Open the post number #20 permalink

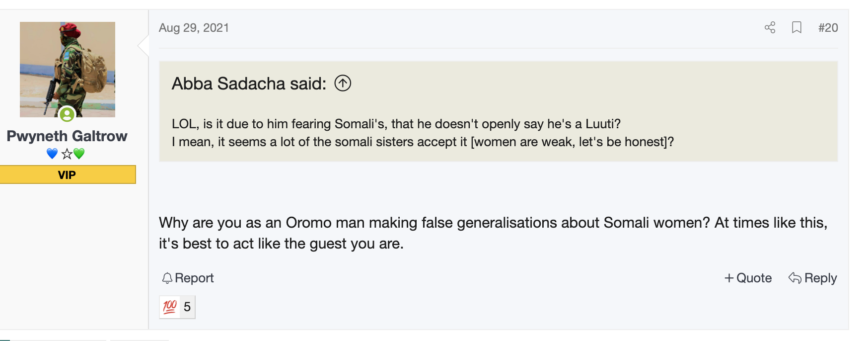(x=828, y=28)
